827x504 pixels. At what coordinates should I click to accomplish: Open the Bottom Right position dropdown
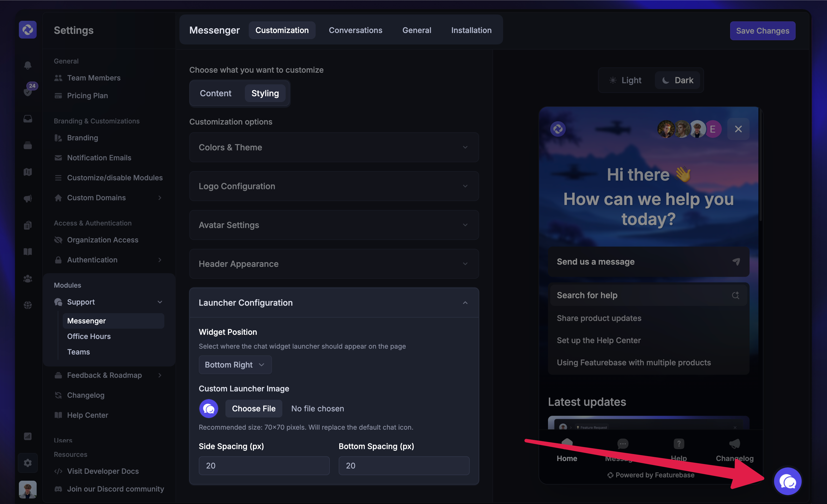(235, 364)
